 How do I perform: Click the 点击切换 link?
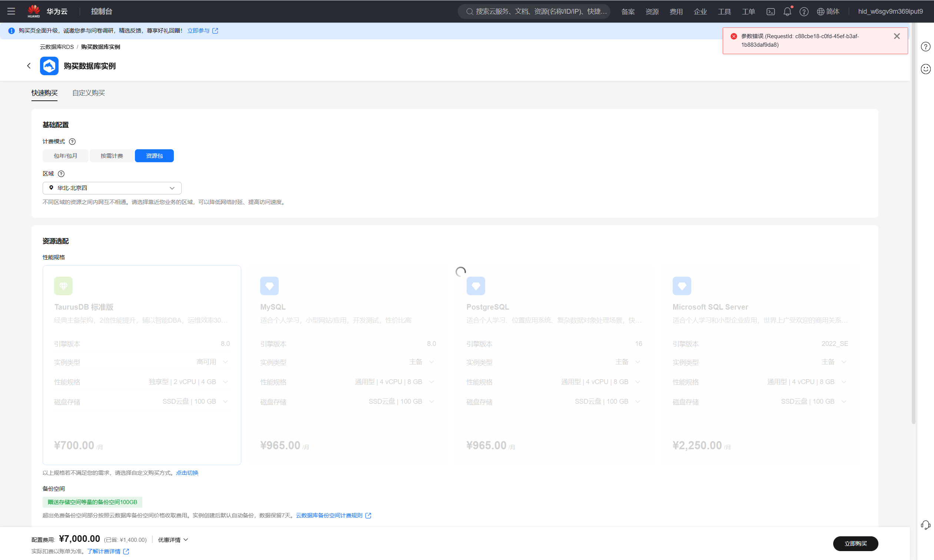tap(187, 473)
